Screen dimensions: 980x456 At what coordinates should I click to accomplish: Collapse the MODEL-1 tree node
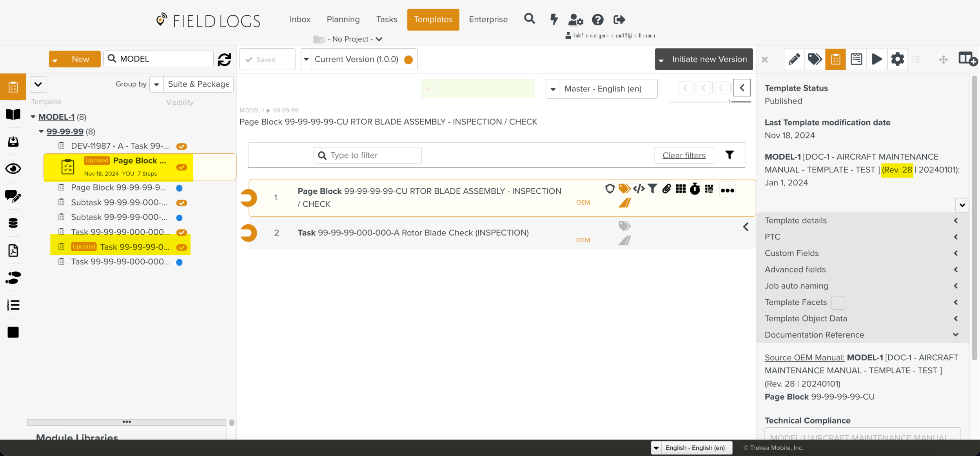click(x=33, y=117)
